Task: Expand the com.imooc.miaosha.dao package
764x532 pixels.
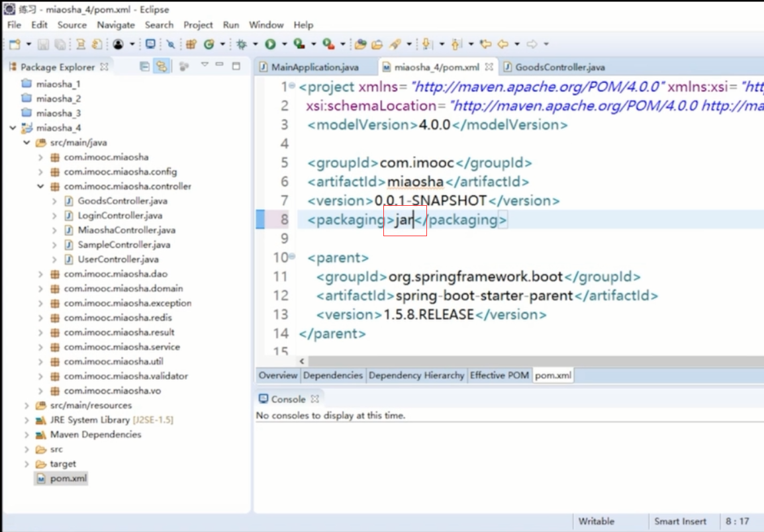Action: coord(40,274)
